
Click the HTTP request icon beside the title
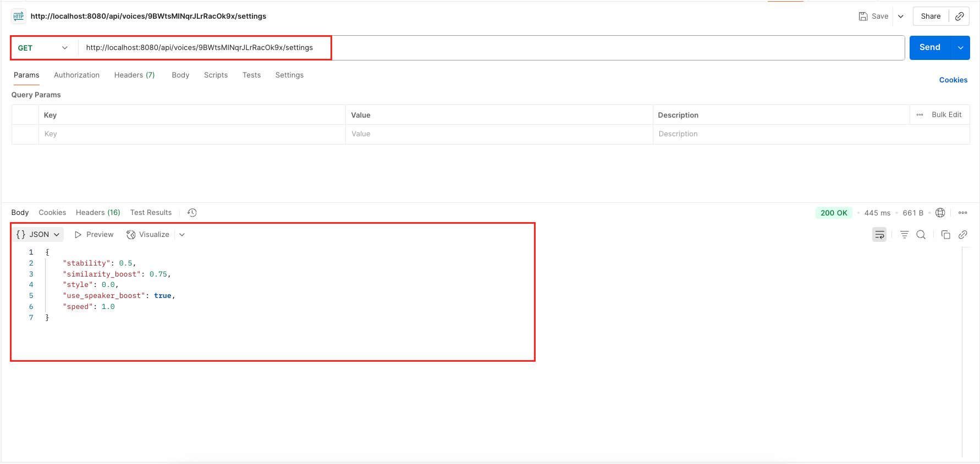19,16
